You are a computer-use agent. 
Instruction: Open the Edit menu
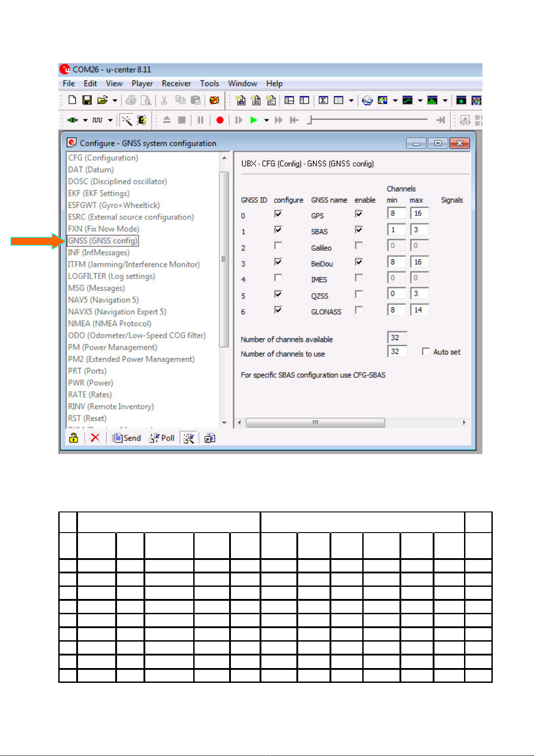(x=90, y=83)
